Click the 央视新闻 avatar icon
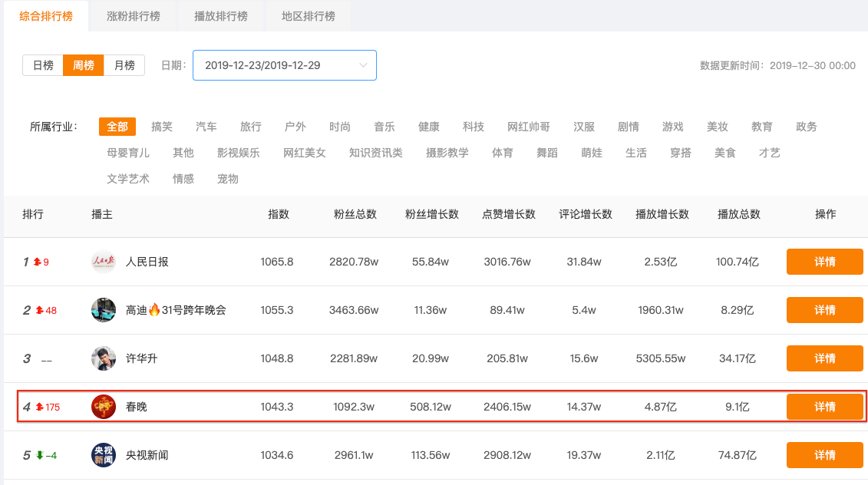 [104, 455]
